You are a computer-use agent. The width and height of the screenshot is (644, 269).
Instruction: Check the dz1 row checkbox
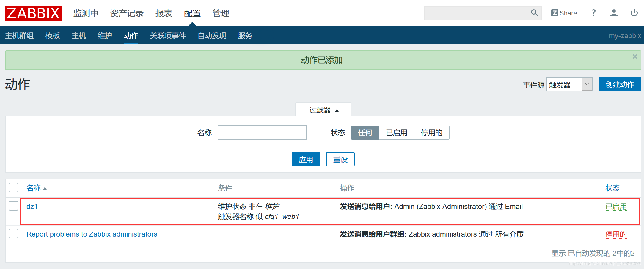[x=13, y=206]
